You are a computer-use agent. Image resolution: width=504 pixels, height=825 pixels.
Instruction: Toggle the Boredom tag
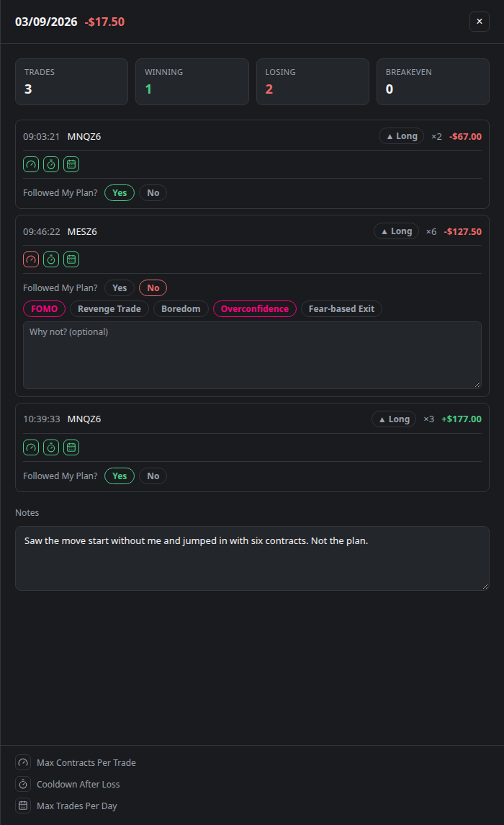[x=181, y=309]
